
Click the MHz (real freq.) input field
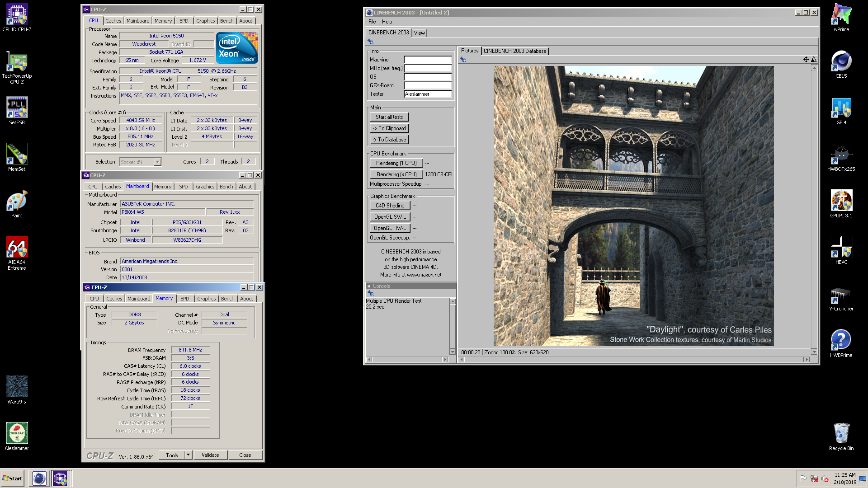(x=428, y=68)
